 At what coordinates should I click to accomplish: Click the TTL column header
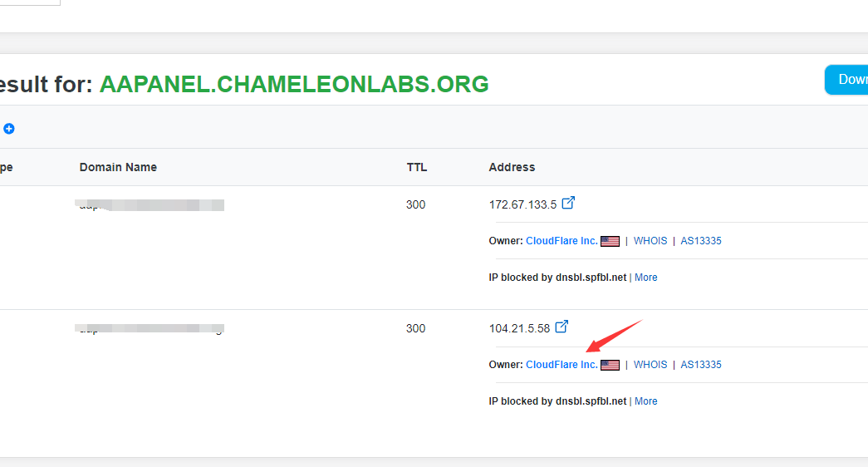pyautogui.click(x=416, y=167)
